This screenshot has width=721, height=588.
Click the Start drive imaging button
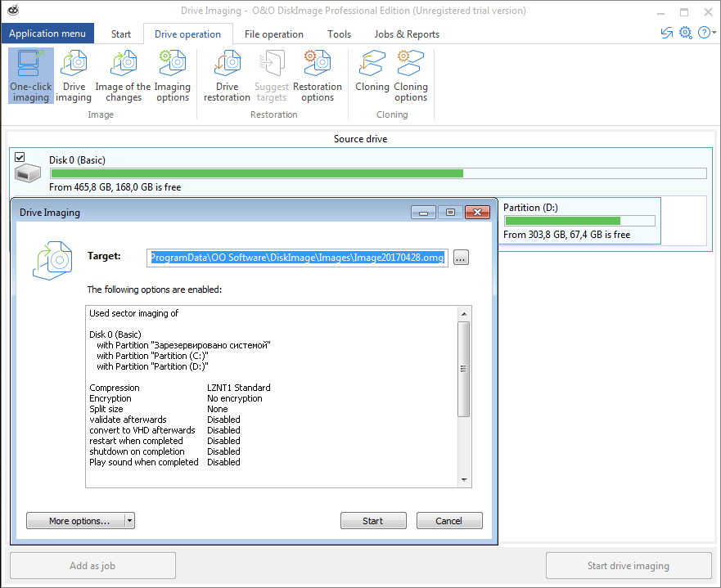click(x=629, y=565)
